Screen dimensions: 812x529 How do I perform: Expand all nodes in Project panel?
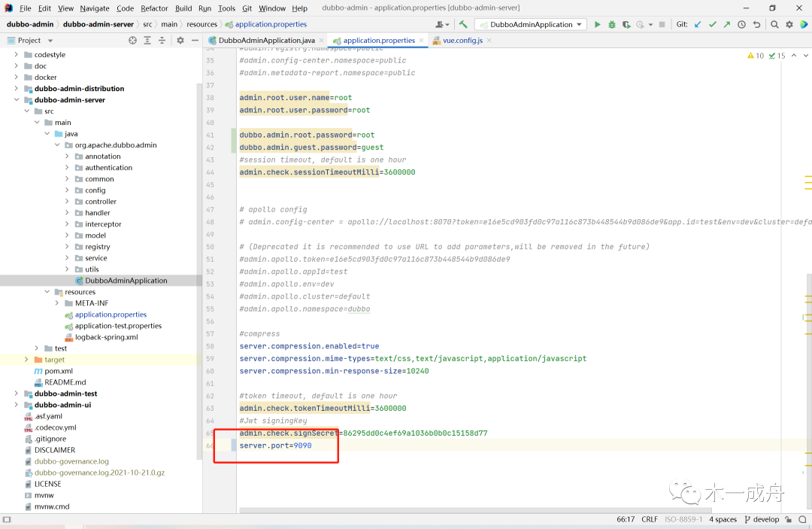point(147,41)
